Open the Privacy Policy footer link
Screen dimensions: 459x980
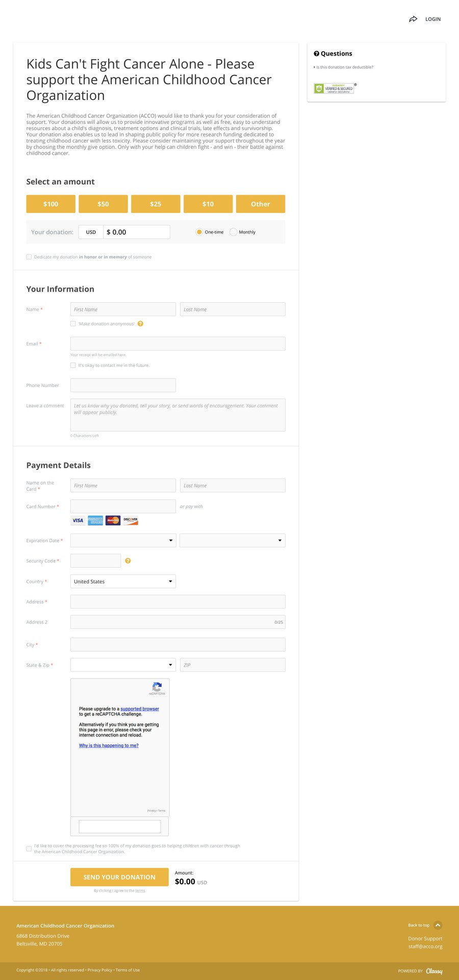click(x=100, y=970)
